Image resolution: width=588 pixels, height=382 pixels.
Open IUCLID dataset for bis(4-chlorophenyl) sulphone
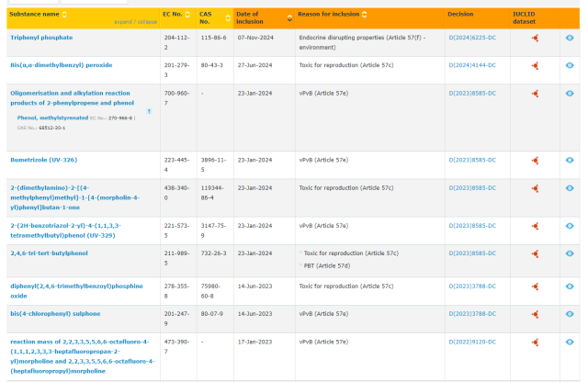(x=535, y=314)
